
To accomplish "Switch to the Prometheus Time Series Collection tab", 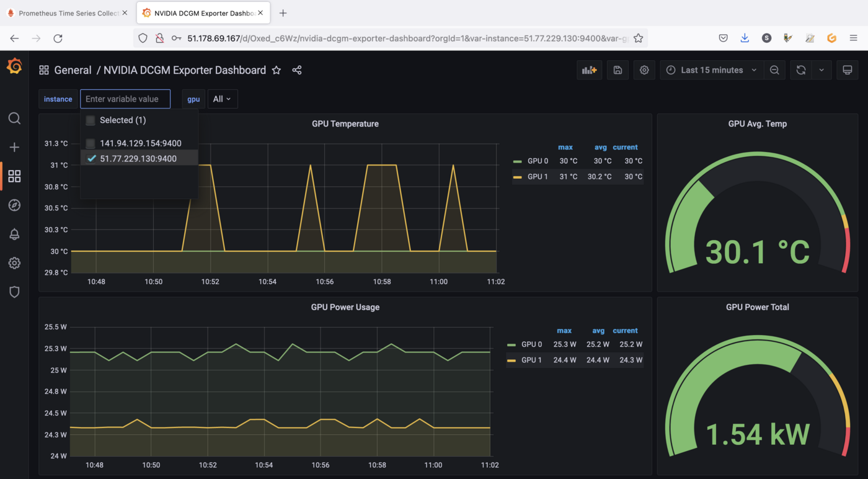I will click(67, 12).
